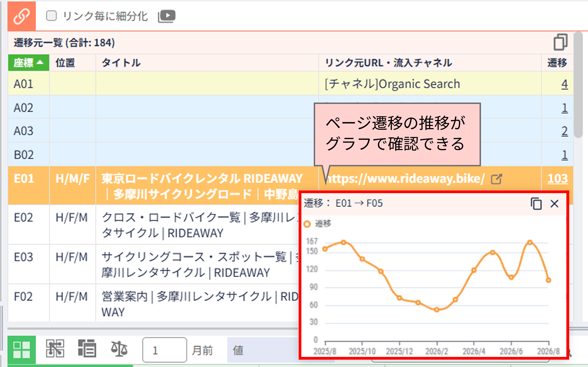Copy the 遷移元一覧 list with copy icon
This screenshot has width=588, height=367.
click(560, 42)
